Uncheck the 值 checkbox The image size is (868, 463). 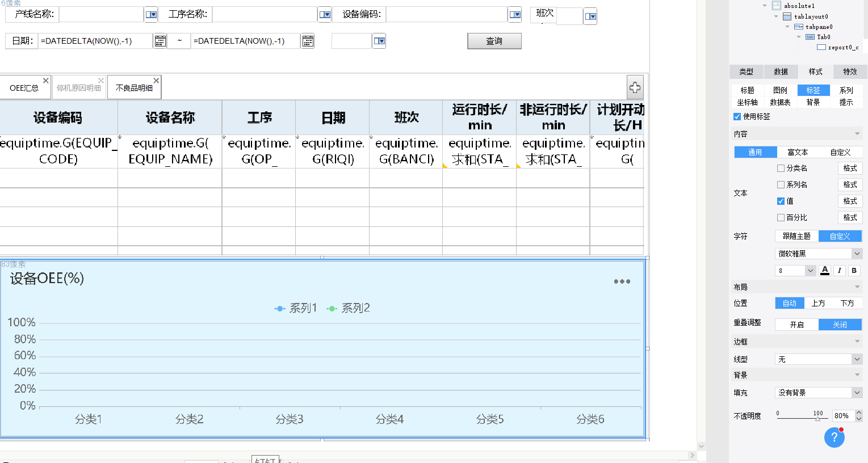coord(781,201)
